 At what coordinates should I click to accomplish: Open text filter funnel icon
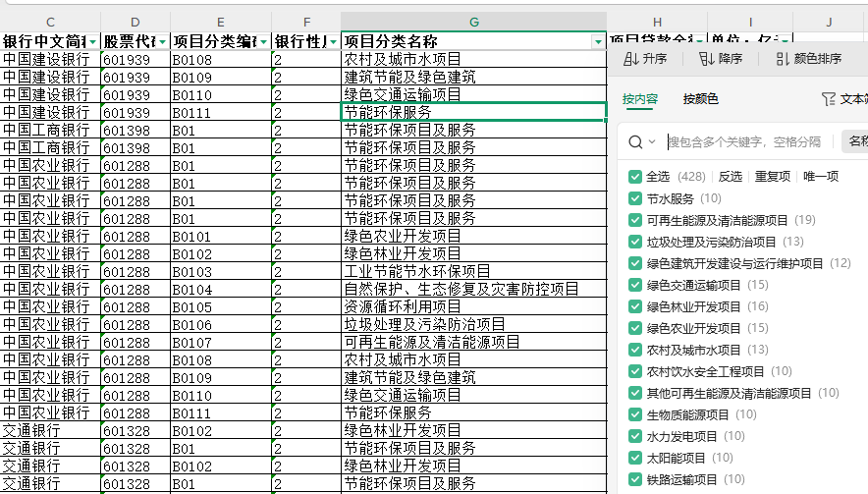[x=829, y=99]
